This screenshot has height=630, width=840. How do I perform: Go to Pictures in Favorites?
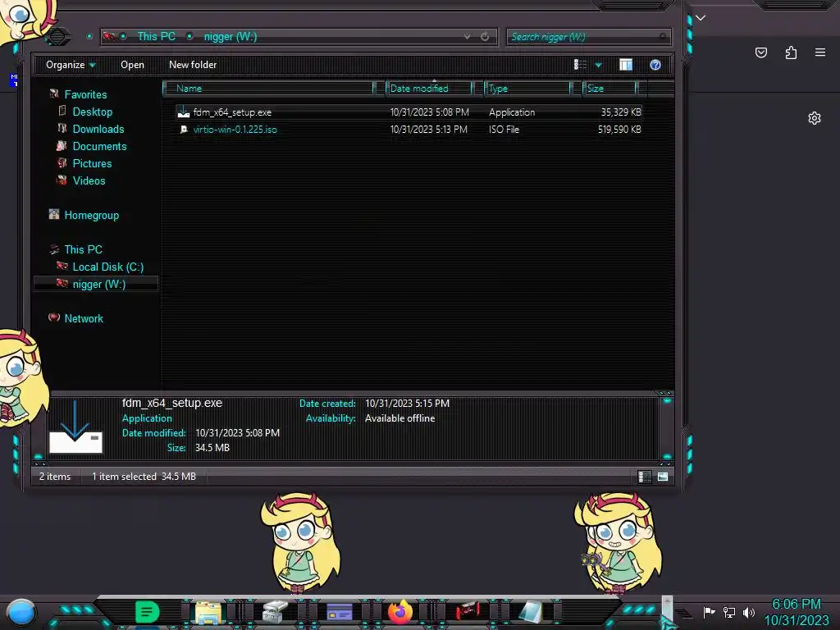pyautogui.click(x=92, y=163)
